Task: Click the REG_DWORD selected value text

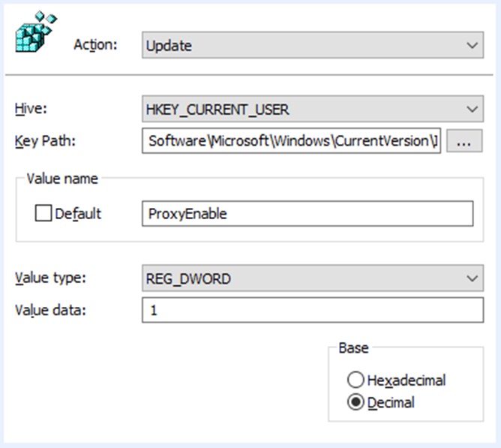Action: (x=188, y=279)
